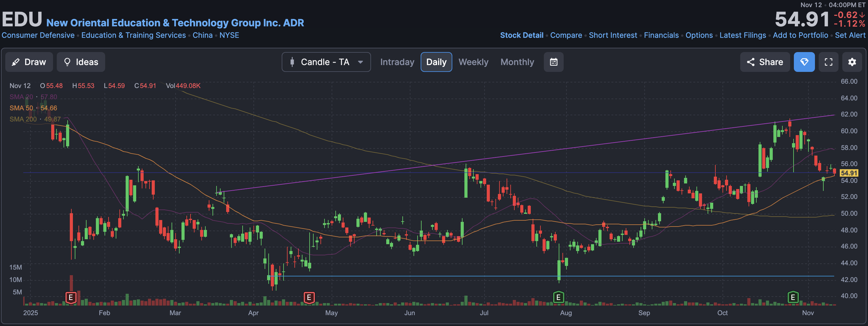This screenshot has height=326, width=868.
Task: Open the China country link
Action: tap(203, 35)
